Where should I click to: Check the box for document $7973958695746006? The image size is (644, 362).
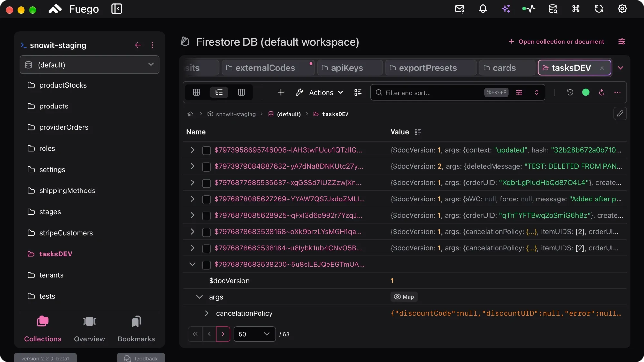click(x=206, y=151)
